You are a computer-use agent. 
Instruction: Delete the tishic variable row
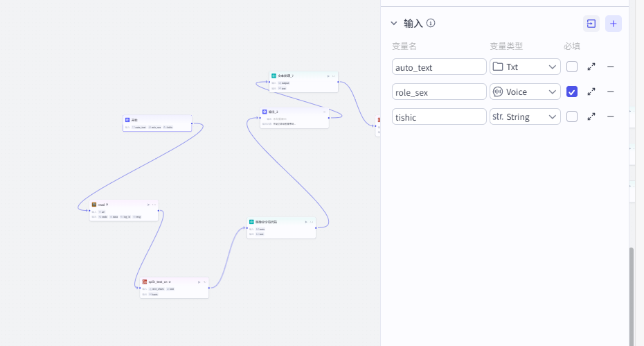click(611, 116)
